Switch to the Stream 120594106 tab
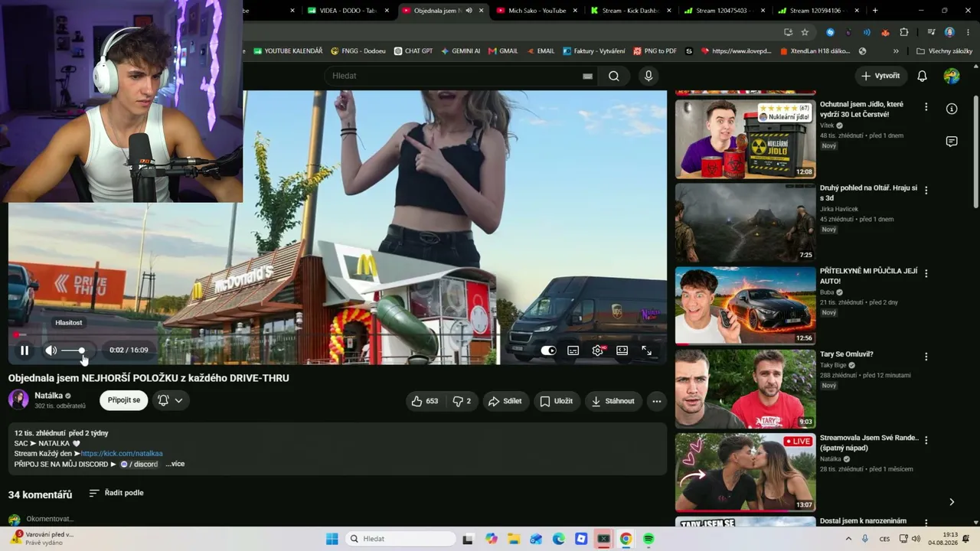 tap(818, 11)
